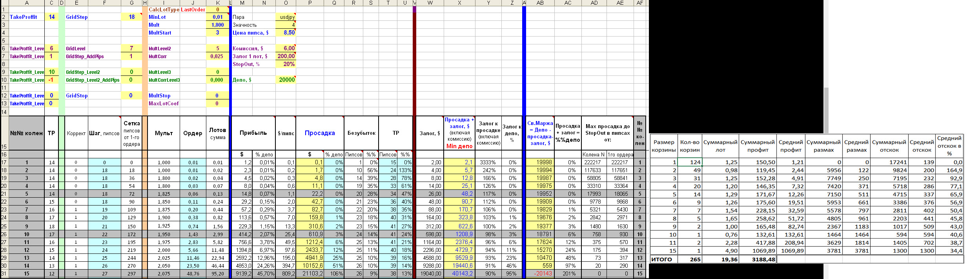Click the Залог, $ header cell
This screenshot has width=980, height=279.
[x=430, y=133]
